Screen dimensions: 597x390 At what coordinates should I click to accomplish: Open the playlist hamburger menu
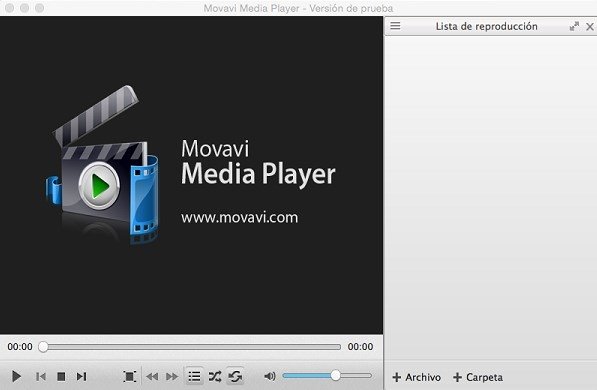395,26
